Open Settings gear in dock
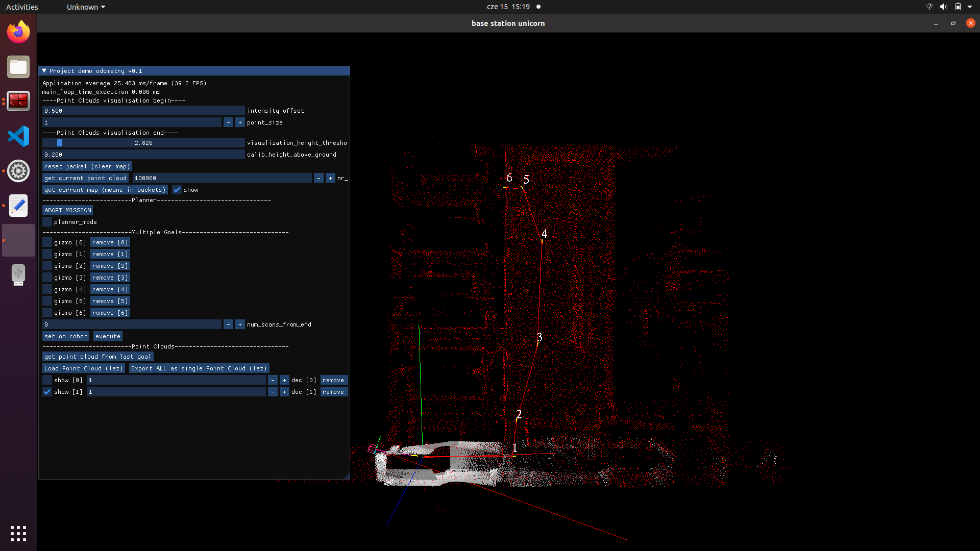This screenshot has height=551, width=980. coord(18,171)
